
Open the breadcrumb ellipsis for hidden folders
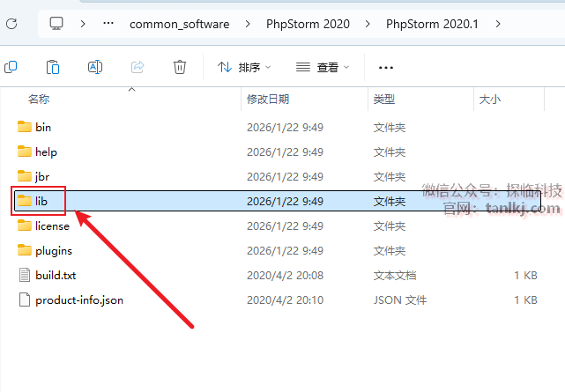click(108, 24)
